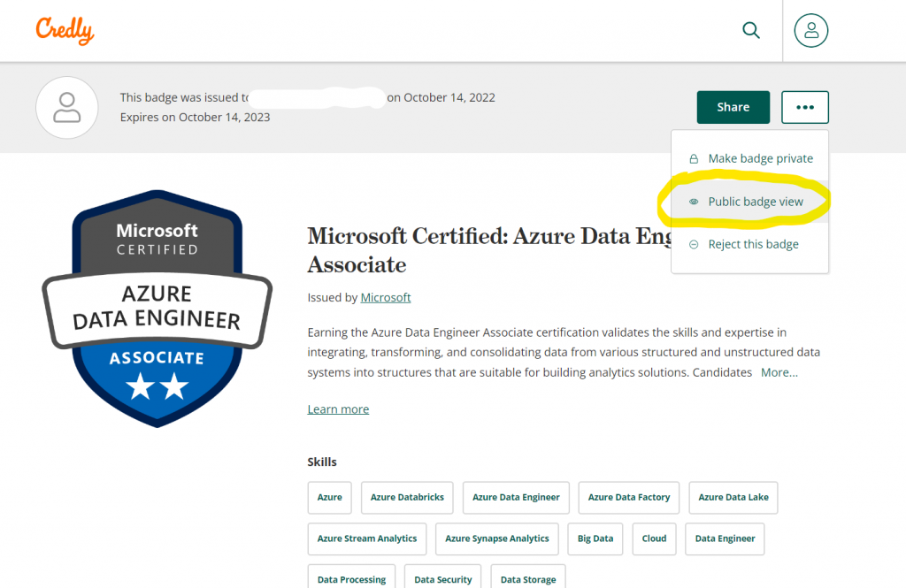Select Public badge view menu option
This screenshot has height=588, width=906.
pyautogui.click(x=750, y=202)
